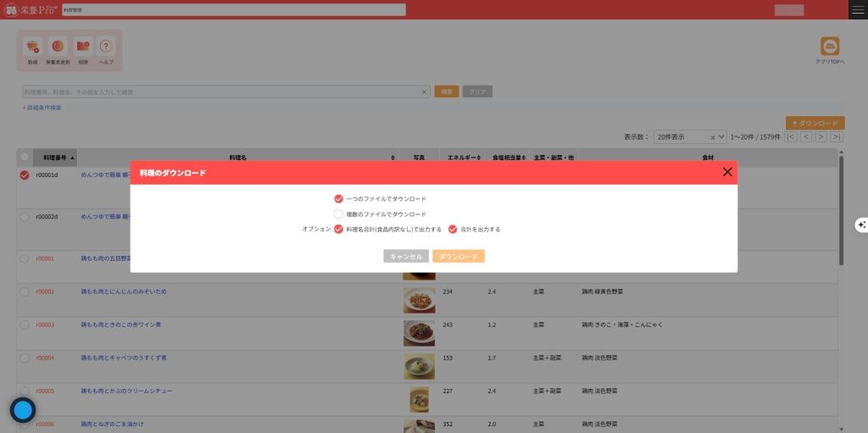Sort by 料理番号 column header

point(59,158)
